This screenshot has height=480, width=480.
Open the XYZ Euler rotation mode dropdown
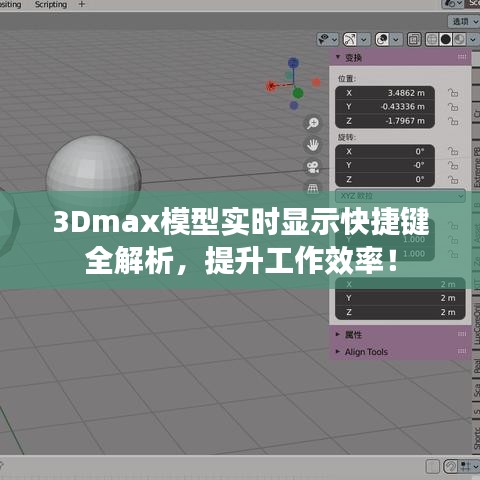[400, 196]
